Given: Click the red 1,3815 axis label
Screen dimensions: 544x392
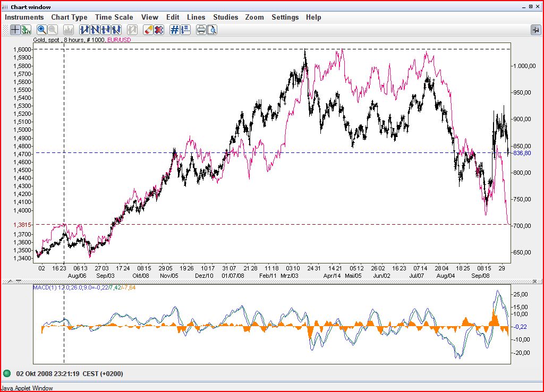Looking at the screenshot, I should pyautogui.click(x=22, y=225).
